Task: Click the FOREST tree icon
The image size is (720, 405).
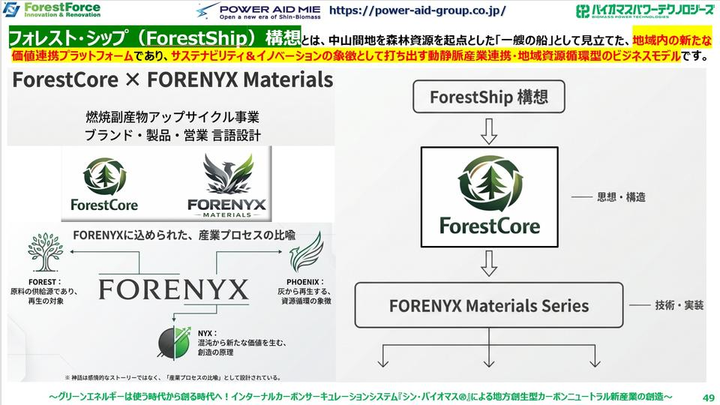Action: click(45, 252)
